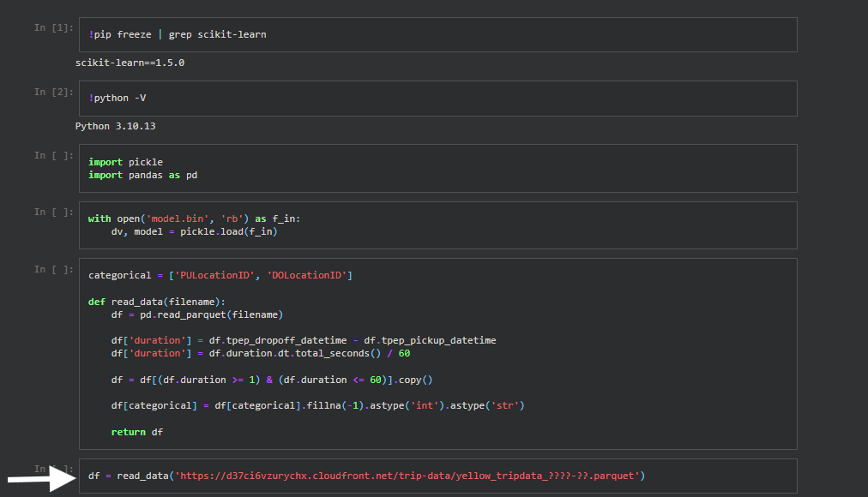Viewport: 868px width, 497px height.
Task: Click the line subtracting tpep_pickup_datetime
Action: (304, 340)
